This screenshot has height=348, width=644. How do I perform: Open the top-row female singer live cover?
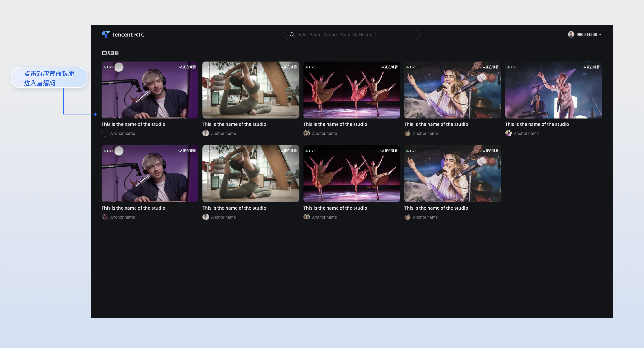[453, 90]
